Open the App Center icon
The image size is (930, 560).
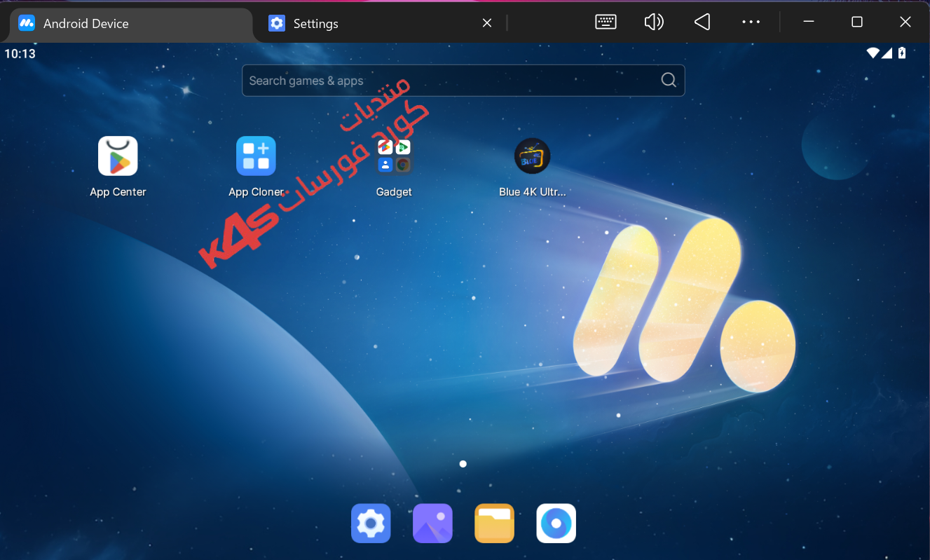[x=118, y=156]
